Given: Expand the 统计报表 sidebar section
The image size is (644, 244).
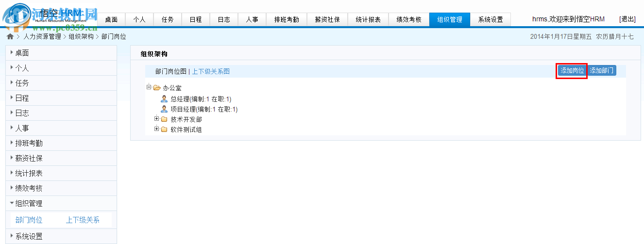Looking at the screenshot, I should tap(61, 173).
